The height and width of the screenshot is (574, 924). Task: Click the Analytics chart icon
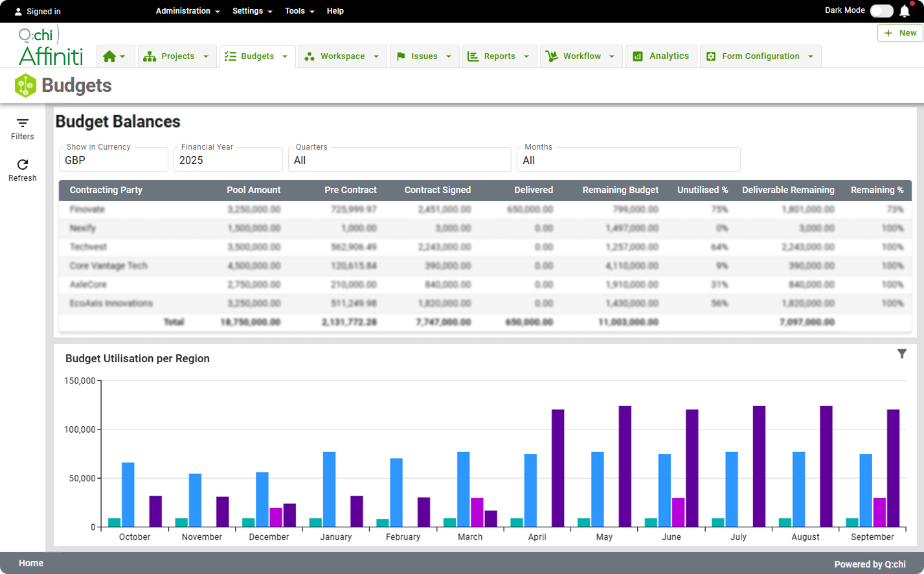point(638,56)
